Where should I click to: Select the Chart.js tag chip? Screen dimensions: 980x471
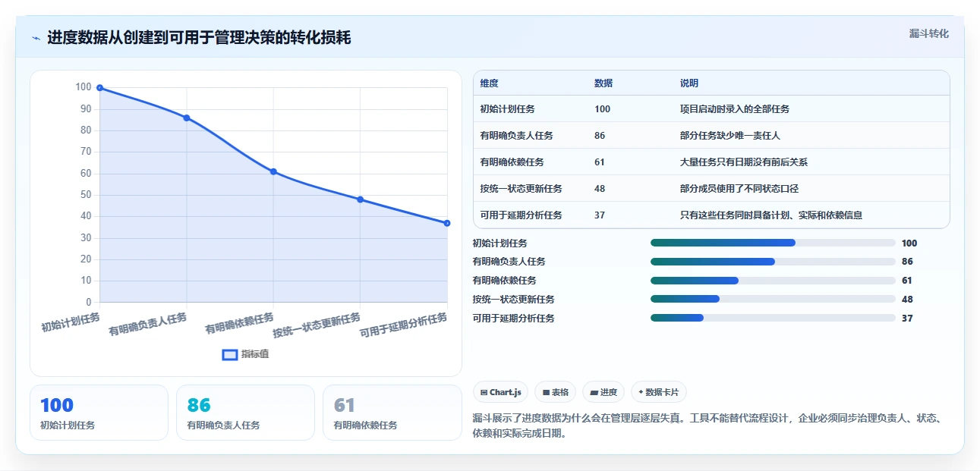tap(501, 392)
